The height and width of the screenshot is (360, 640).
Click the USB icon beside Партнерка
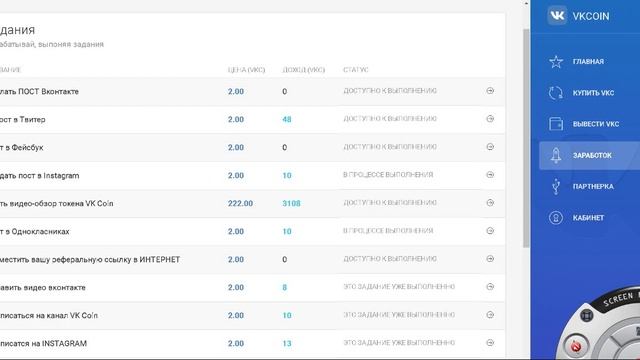(x=556, y=187)
